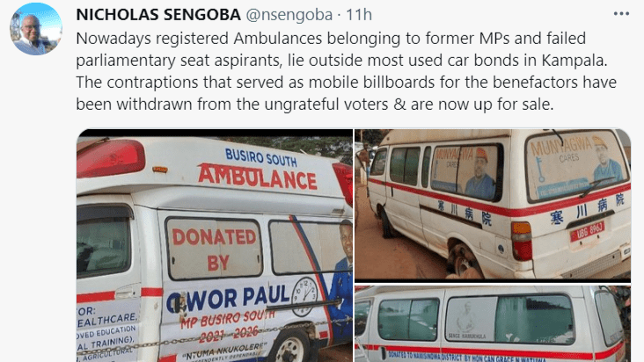Click the tweet text starting 'Nowadays registered Ambulances'
Image resolution: width=644 pixels, height=362 pixels.
pos(347,71)
